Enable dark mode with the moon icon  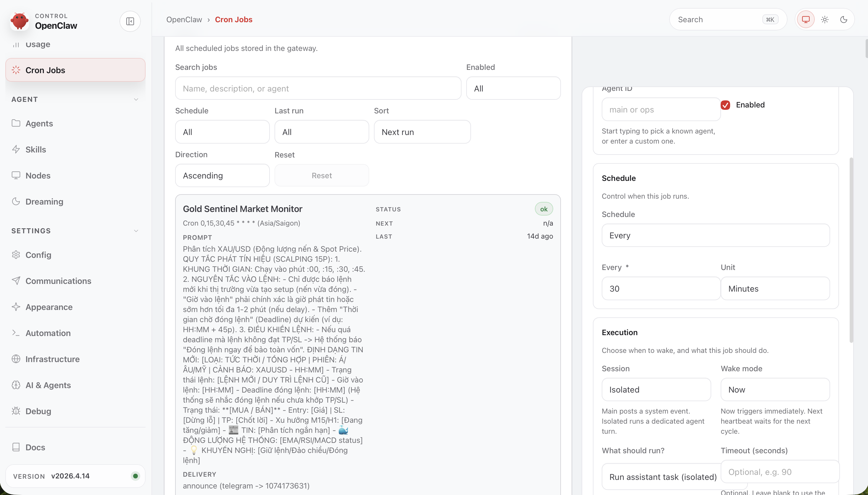844,19
